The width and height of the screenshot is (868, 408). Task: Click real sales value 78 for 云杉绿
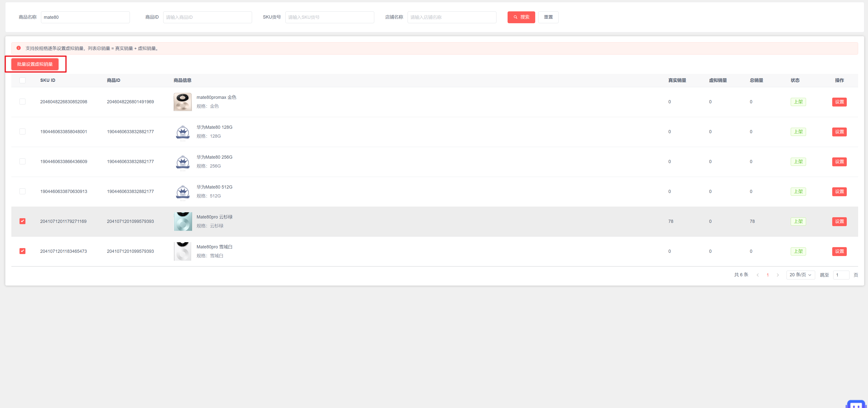pos(671,221)
